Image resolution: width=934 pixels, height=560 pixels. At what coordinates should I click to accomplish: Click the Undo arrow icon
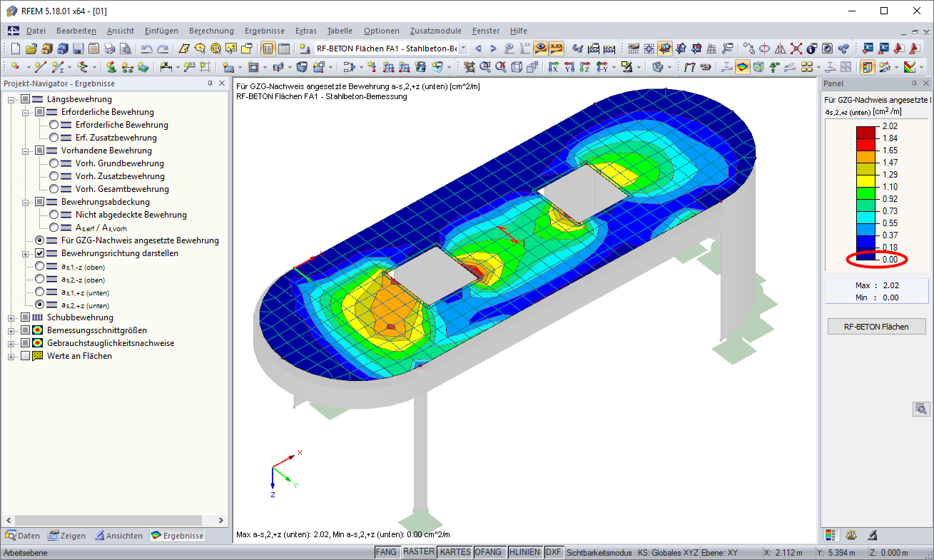tap(146, 49)
